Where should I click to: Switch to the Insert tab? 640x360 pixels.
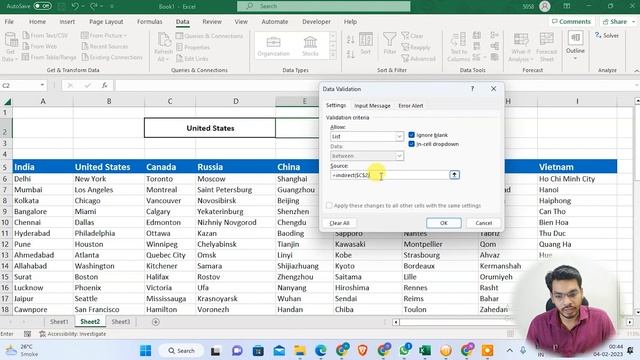[x=67, y=22]
